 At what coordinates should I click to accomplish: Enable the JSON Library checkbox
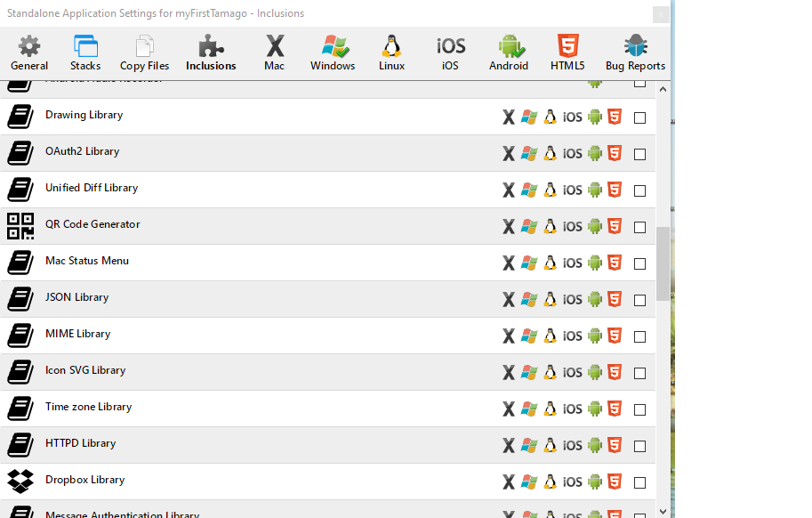coord(640,301)
